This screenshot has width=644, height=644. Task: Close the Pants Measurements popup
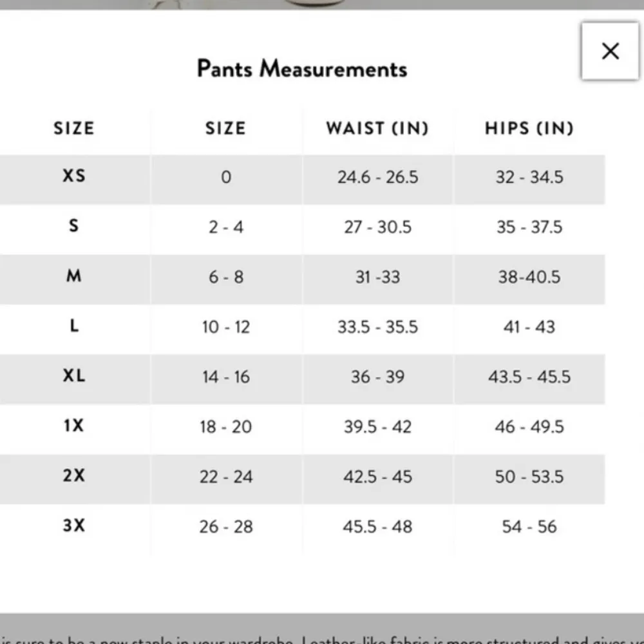point(610,52)
